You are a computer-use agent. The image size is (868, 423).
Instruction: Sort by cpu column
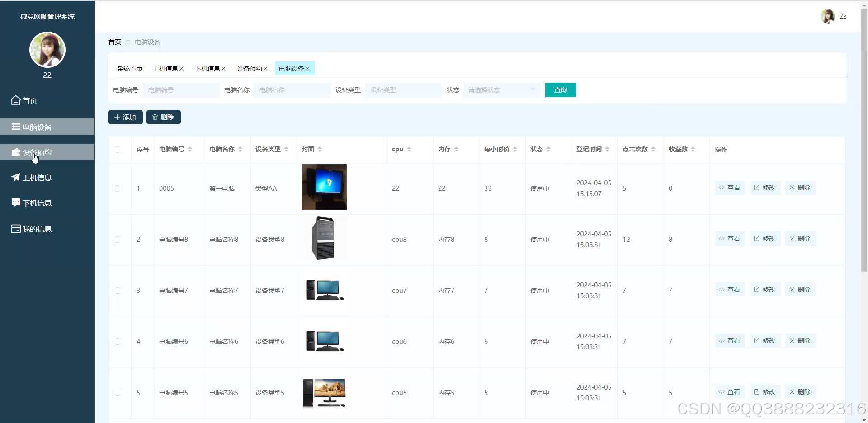click(409, 149)
